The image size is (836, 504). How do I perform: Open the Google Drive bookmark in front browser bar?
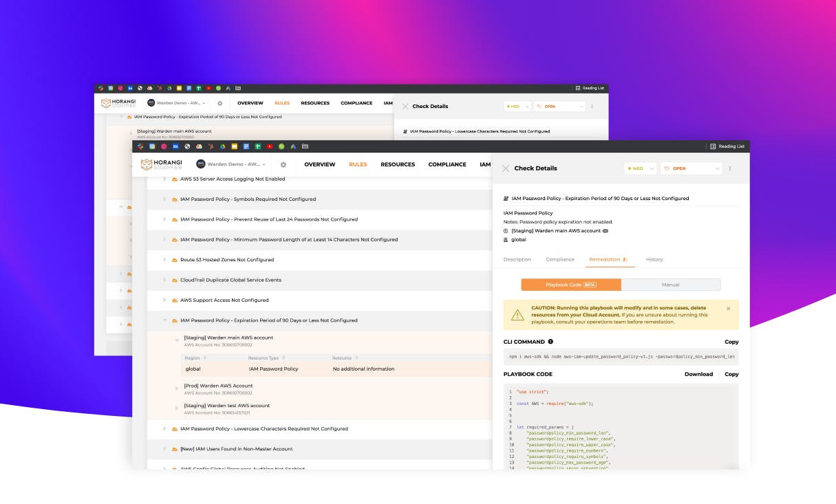click(222, 146)
